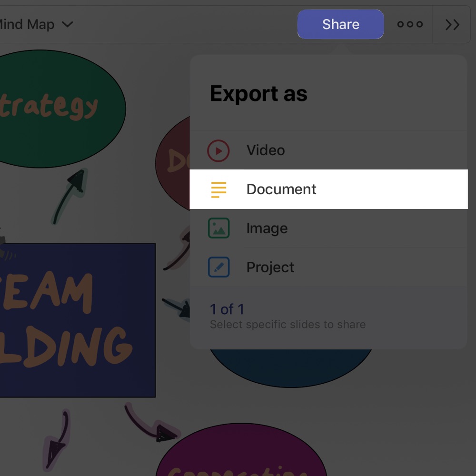This screenshot has height=476, width=476.
Task: Open the three-dots more options menu
Action: pyautogui.click(x=410, y=24)
